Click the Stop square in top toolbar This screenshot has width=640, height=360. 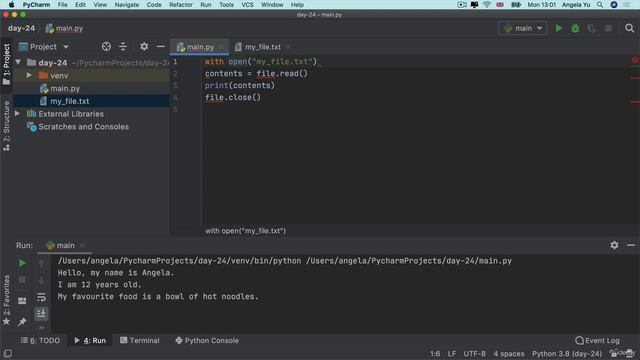point(608,28)
